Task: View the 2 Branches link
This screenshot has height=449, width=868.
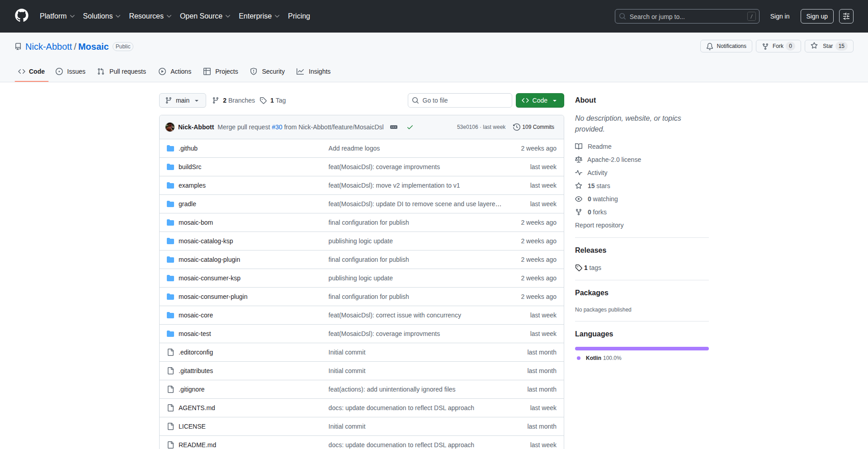Action: click(234, 100)
